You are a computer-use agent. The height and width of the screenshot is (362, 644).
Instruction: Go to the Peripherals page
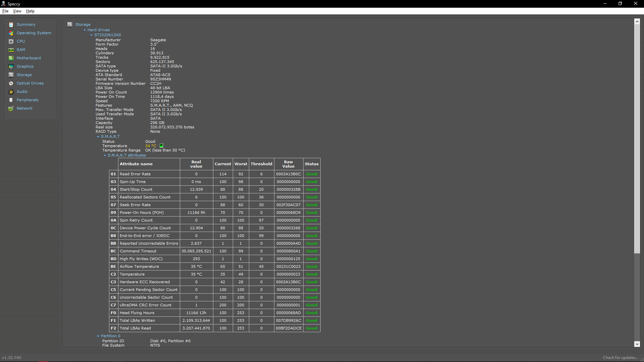pos(28,100)
